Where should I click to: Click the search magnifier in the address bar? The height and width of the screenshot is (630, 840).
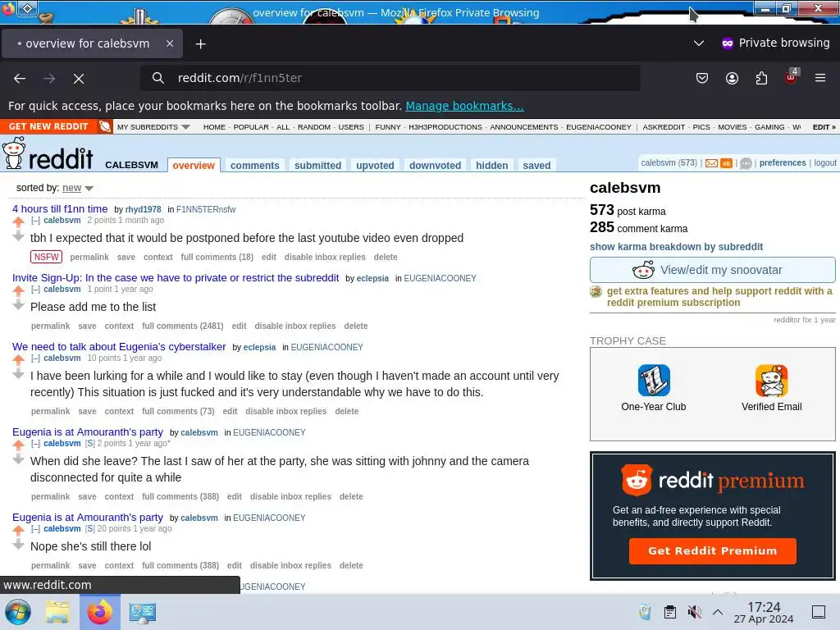coord(157,78)
